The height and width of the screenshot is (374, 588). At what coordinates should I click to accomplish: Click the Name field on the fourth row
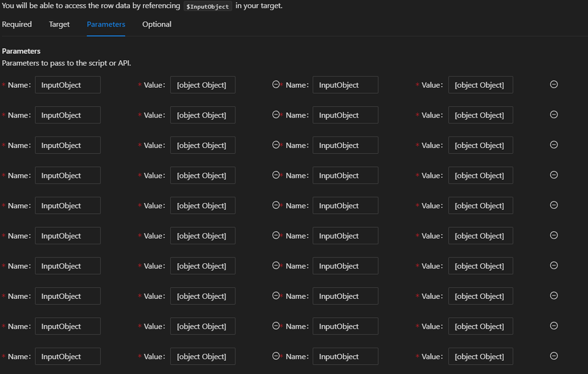(x=67, y=175)
